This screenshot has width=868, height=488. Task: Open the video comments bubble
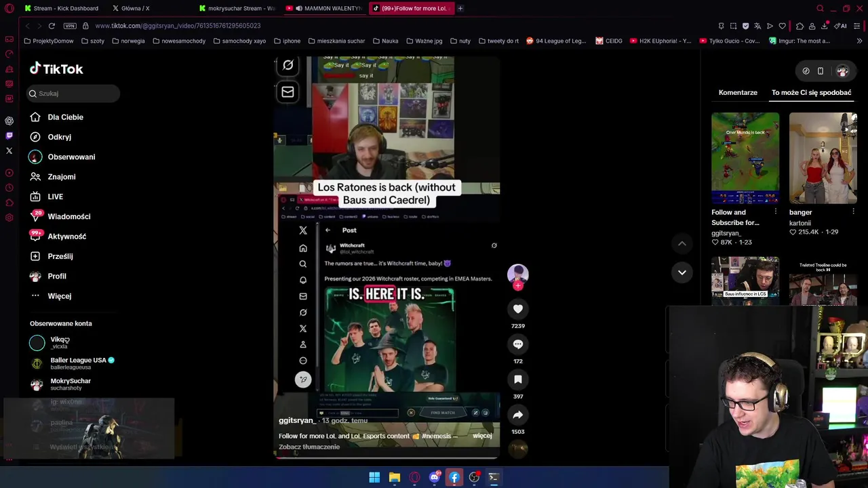click(x=518, y=344)
